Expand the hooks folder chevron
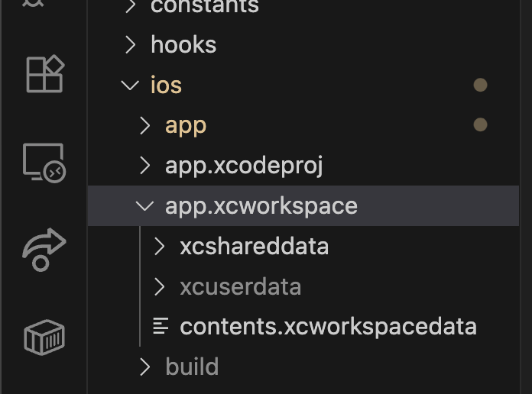The height and width of the screenshot is (394, 532). tap(131, 45)
